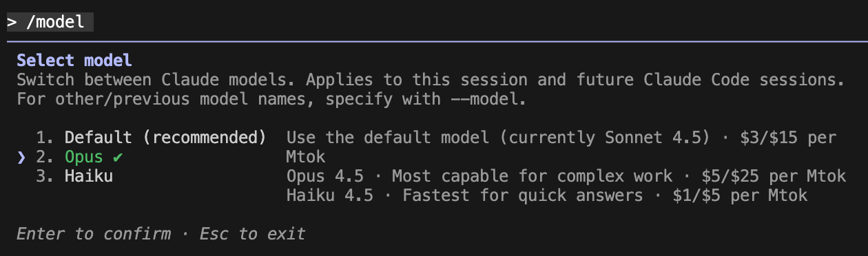Click the green checkmark next to Opus
Image resolution: width=868 pixels, height=256 pixels.
118,157
